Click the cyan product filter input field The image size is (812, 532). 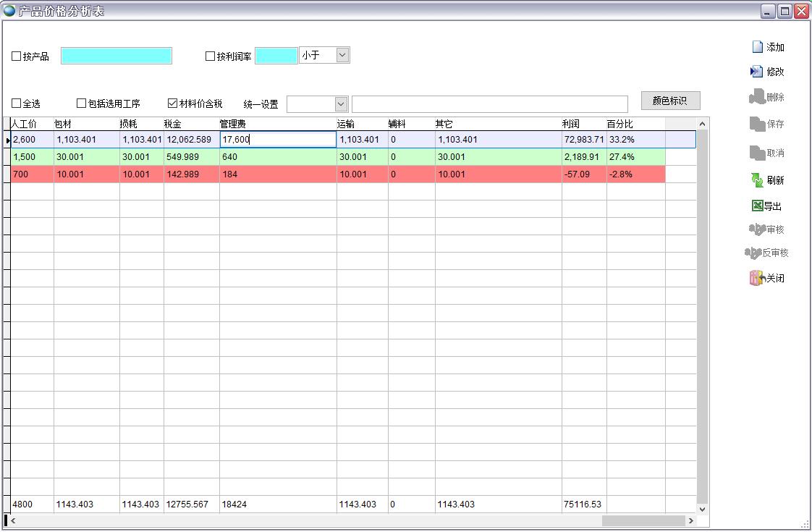[x=117, y=56]
